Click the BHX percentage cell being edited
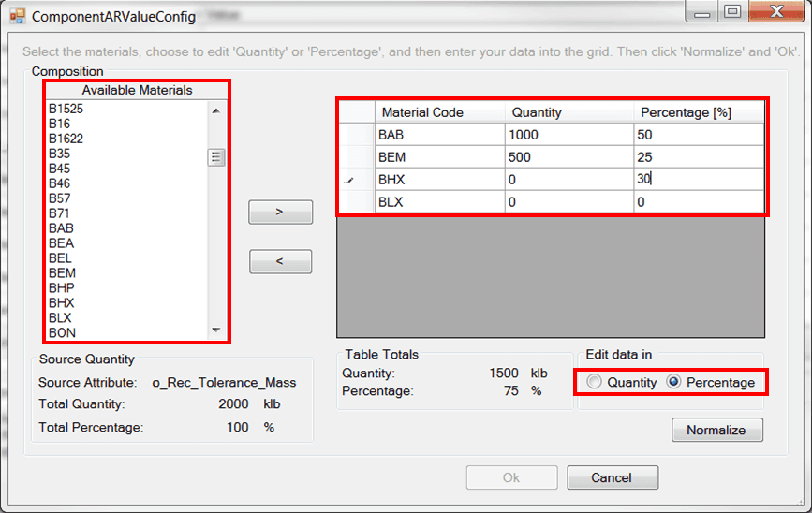Image resolution: width=812 pixels, height=513 pixels. [699, 180]
